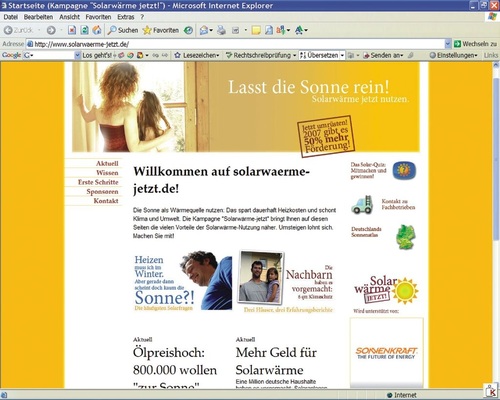Viewport: 500px width, 400px height.
Task: Click the green Germany map icon
Action: [406, 237]
